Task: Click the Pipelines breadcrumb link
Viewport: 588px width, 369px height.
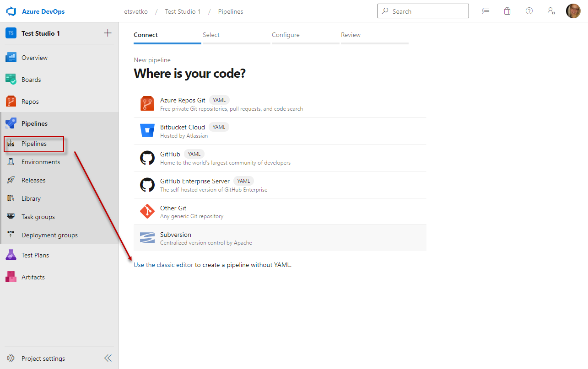Action: pyautogui.click(x=231, y=11)
